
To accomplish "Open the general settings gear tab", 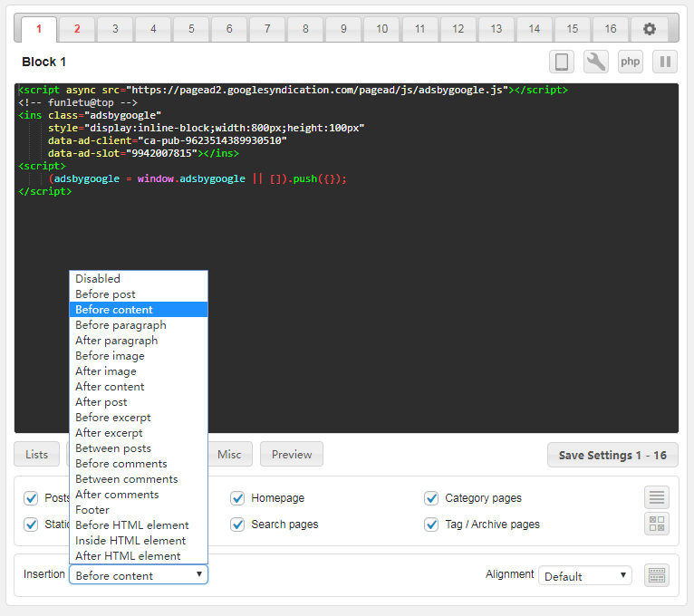I will coord(649,29).
